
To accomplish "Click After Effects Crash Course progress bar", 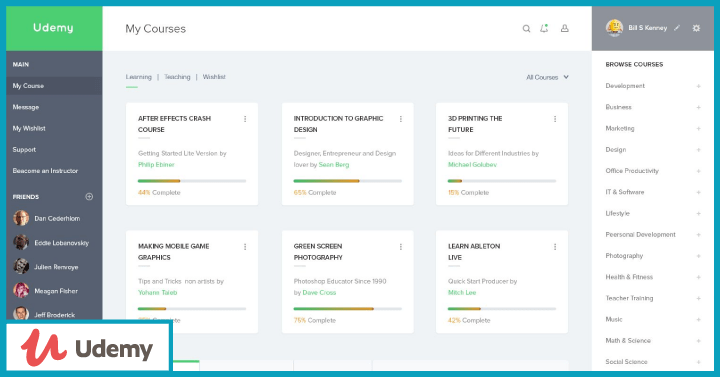I will tap(192, 181).
